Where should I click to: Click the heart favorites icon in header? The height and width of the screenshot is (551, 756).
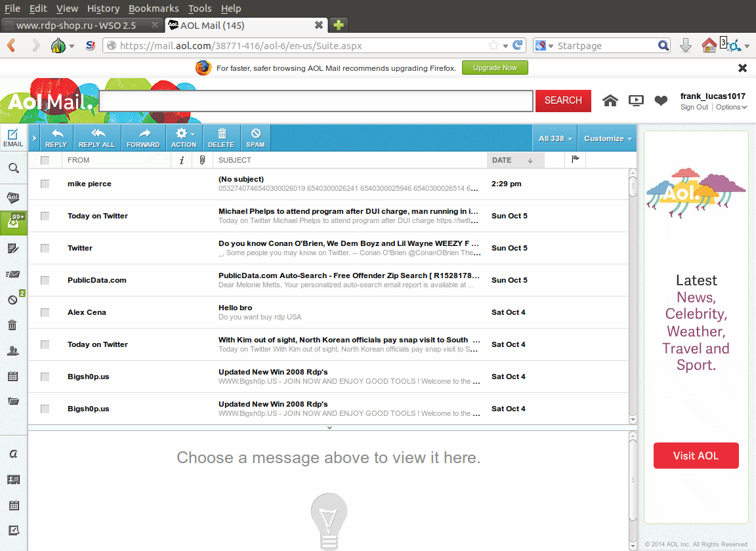661,100
